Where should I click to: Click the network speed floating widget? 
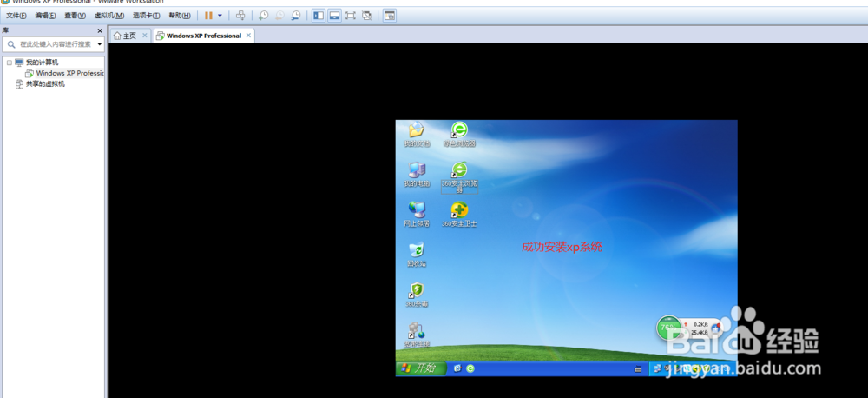701,328
